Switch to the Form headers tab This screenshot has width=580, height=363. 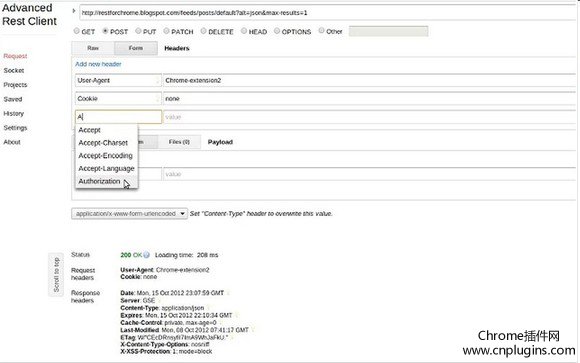tap(136, 48)
